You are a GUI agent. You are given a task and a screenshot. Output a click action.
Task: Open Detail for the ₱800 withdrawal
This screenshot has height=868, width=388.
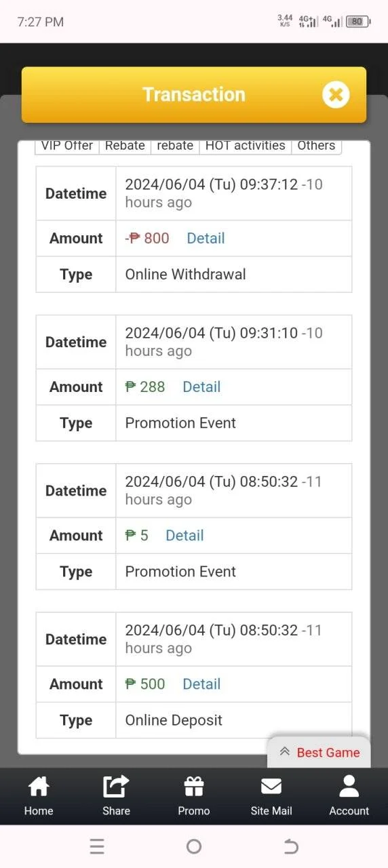click(206, 238)
